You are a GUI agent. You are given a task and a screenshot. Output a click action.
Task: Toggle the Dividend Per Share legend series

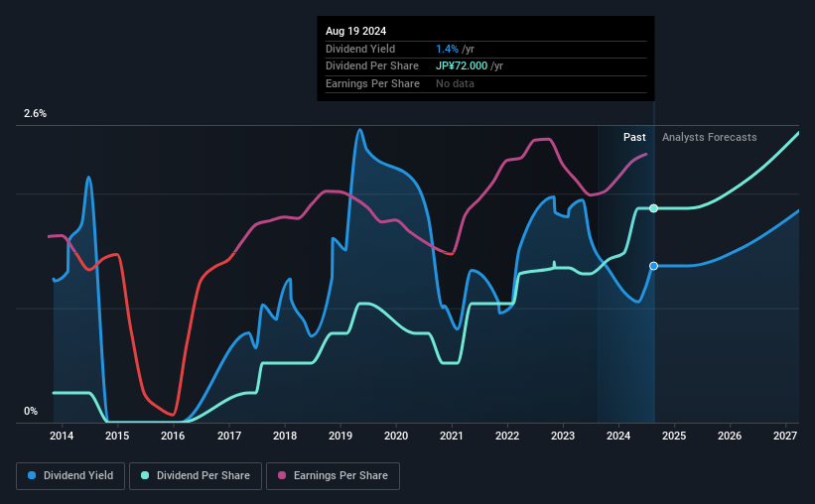196,476
